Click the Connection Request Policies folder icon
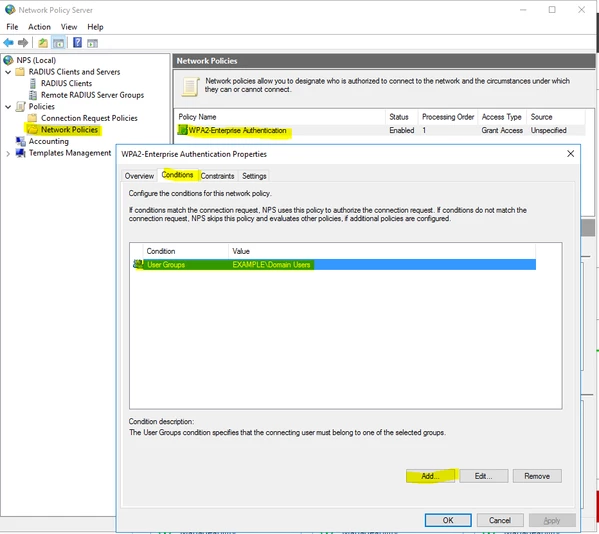Image resolution: width=599 pixels, height=534 pixels. tap(32, 118)
